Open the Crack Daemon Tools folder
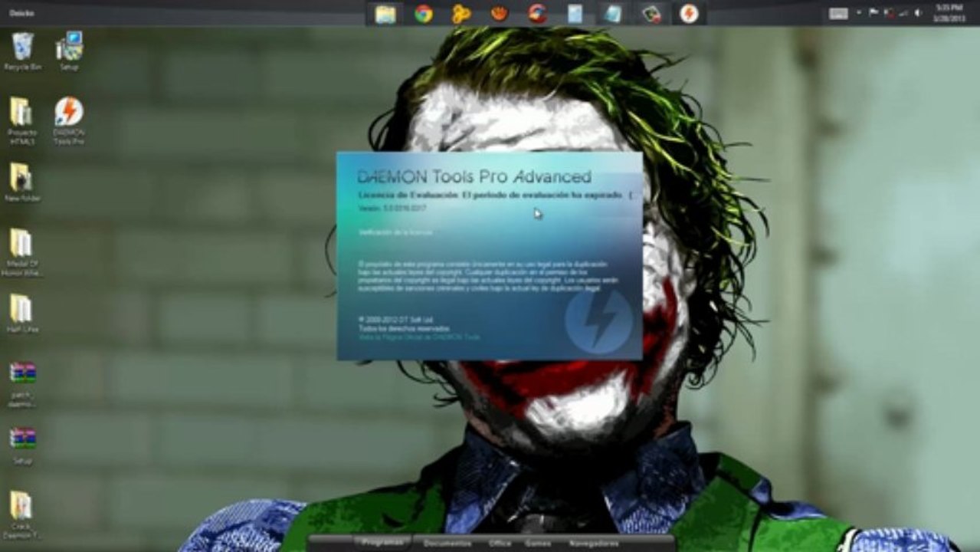The image size is (980, 552). (x=22, y=515)
